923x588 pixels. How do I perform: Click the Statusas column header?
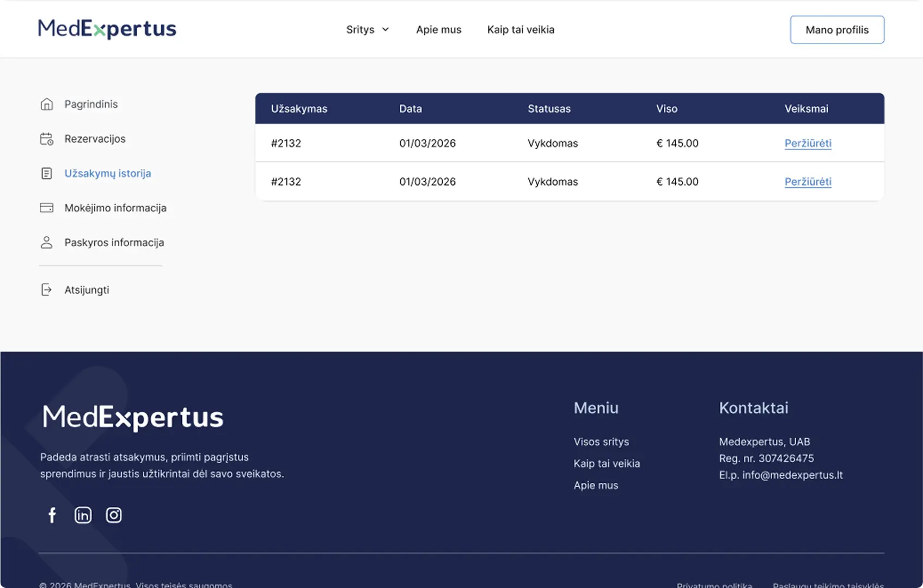(549, 108)
